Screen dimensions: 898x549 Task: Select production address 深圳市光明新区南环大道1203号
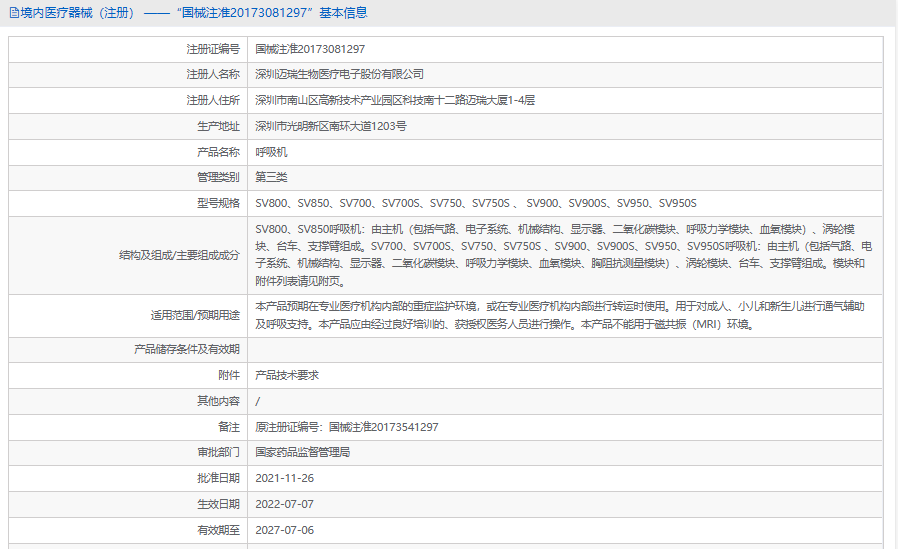pyautogui.click(x=330, y=126)
